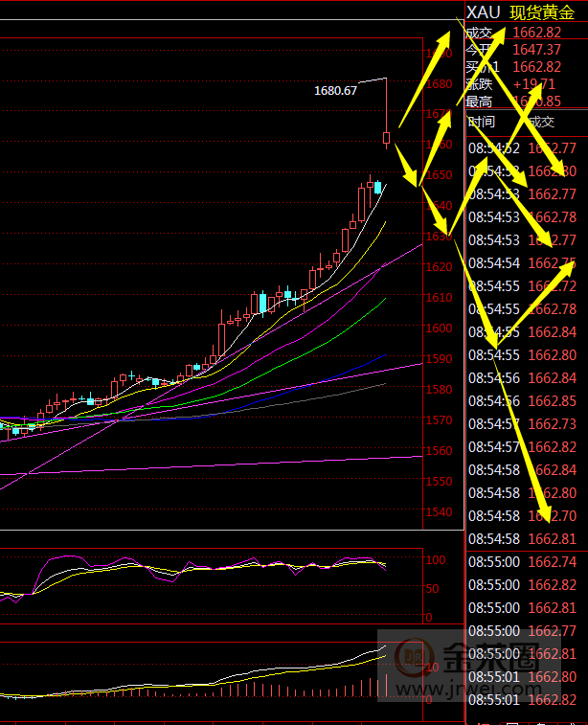This screenshot has height=725, width=588.
Task: Click the tallest red volume bar at bottom
Action: (x=387, y=686)
